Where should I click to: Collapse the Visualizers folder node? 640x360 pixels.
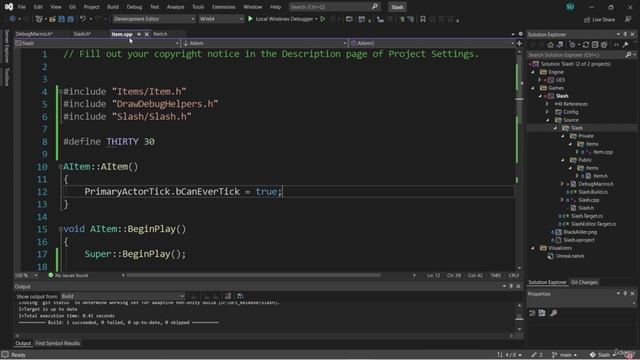[533, 248]
